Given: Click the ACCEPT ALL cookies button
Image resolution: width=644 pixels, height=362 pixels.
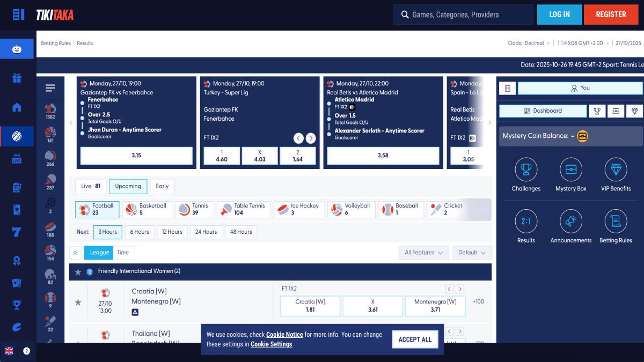Looking at the screenshot, I should (x=415, y=339).
